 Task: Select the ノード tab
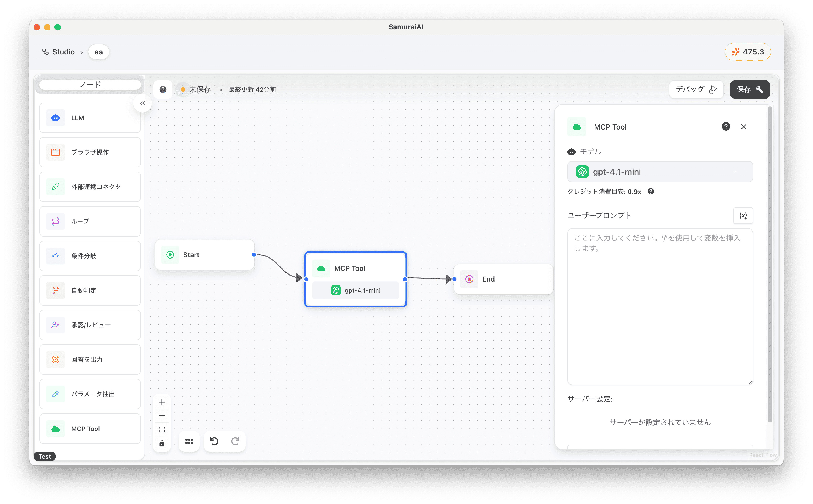point(90,85)
